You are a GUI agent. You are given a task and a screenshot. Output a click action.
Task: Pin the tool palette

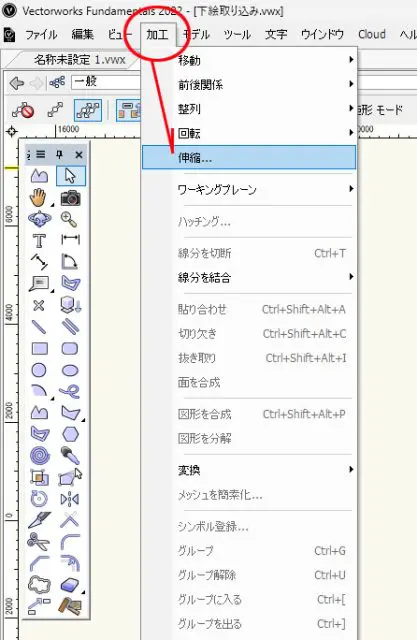[x=60, y=154]
